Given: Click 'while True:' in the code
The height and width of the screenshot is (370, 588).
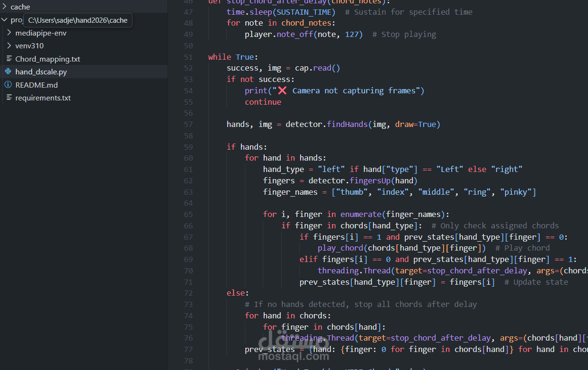Looking at the screenshot, I should click(233, 57).
